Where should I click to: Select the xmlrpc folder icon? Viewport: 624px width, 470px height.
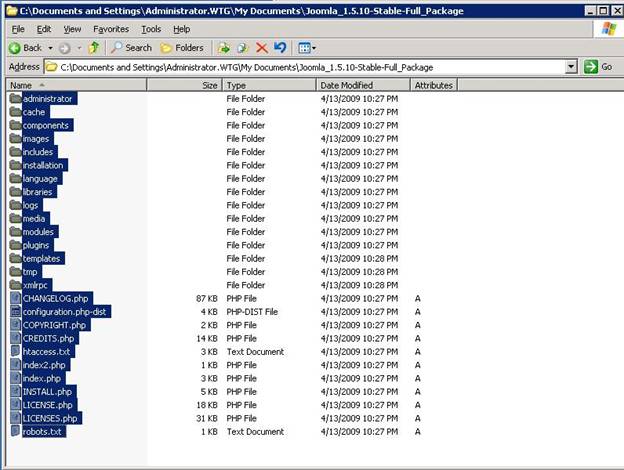click(16, 285)
